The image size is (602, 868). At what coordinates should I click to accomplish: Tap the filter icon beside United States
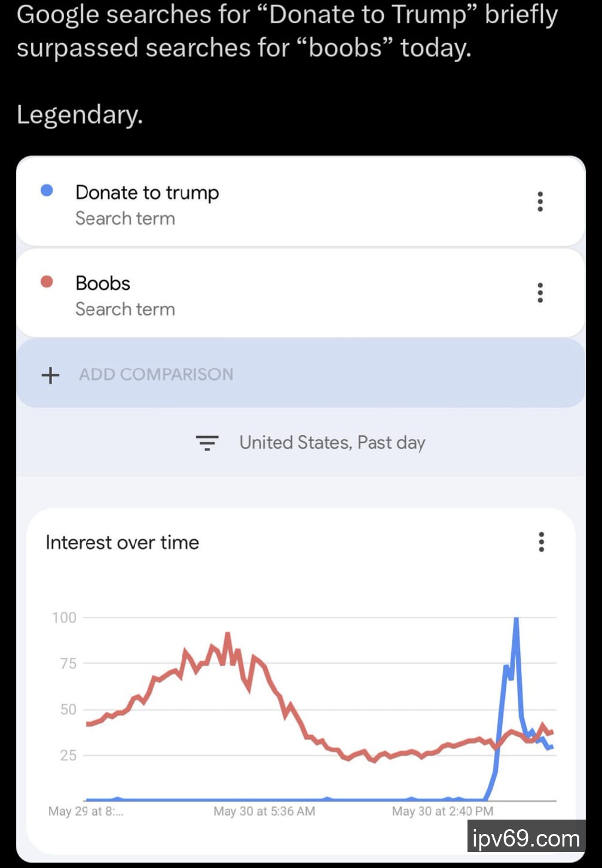coord(207,443)
